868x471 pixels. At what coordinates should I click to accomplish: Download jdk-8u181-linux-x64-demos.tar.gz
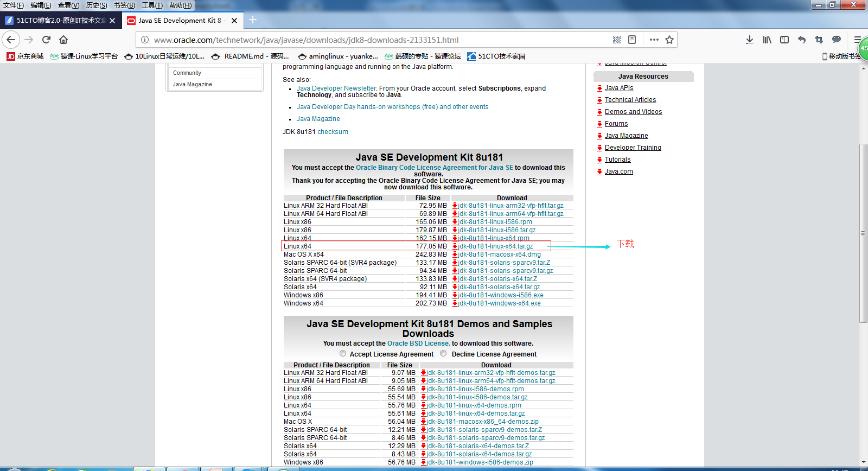point(476,413)
